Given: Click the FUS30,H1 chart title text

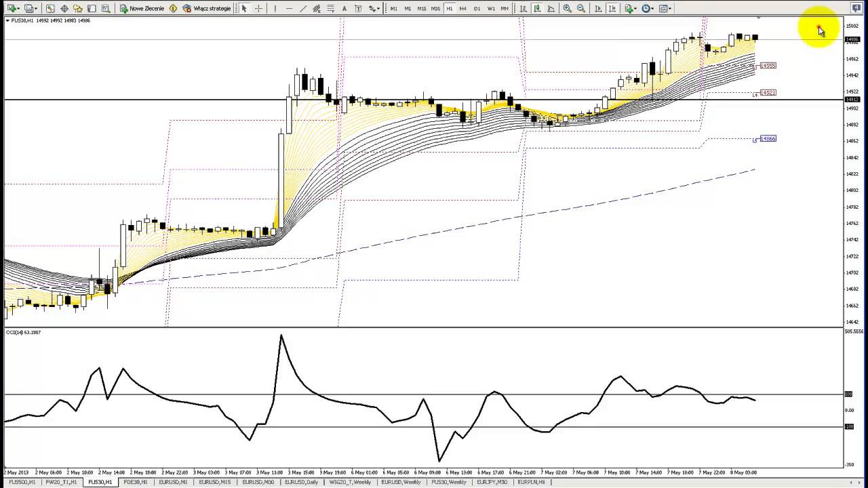Looking at the screenshot, I should [22, 20].
